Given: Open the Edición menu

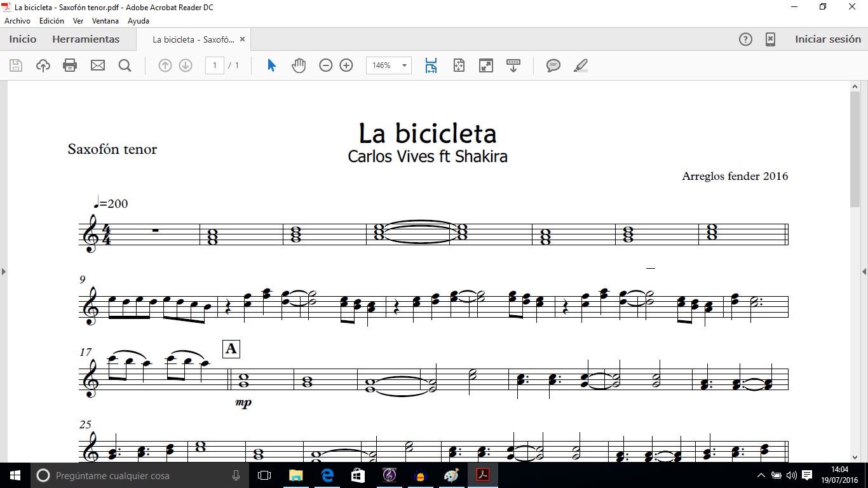Looking at the screenshot, I should [51, 21].
